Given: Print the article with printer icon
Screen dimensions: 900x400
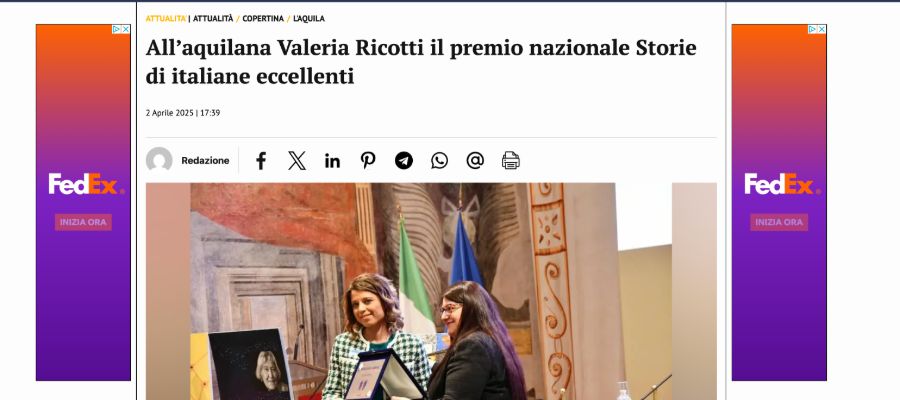Looking at the screenshot, I should (x=510, y=161).
